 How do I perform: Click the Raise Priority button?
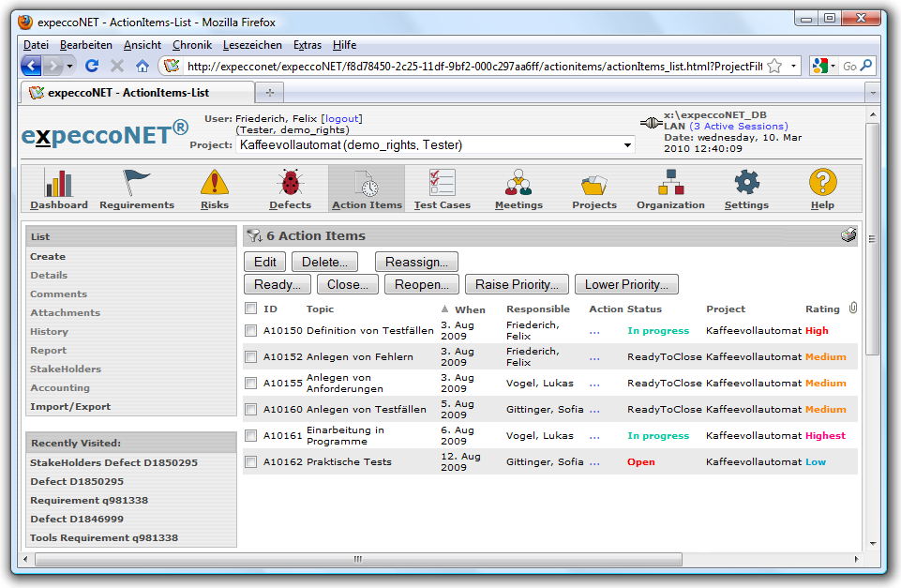517,285
